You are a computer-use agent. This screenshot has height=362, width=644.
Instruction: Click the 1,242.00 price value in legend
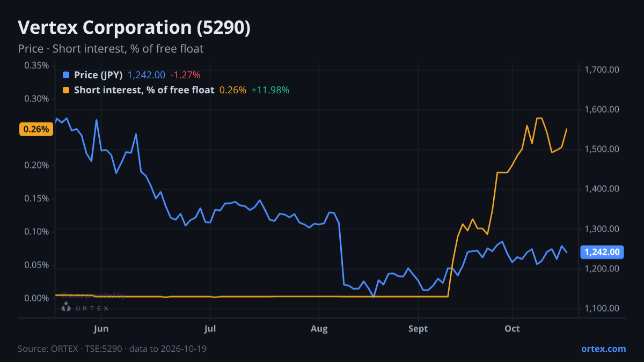(147, 75)
